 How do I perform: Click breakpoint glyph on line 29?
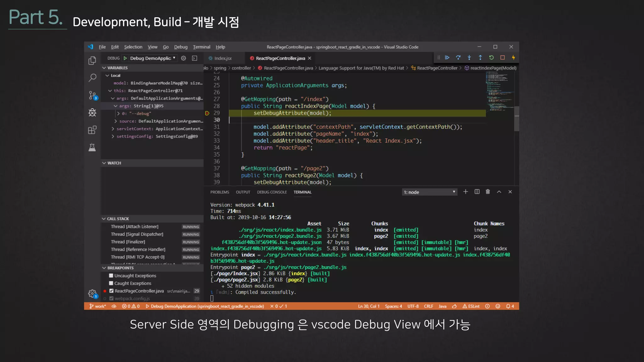pyautogui.click(x=207, y=113)
